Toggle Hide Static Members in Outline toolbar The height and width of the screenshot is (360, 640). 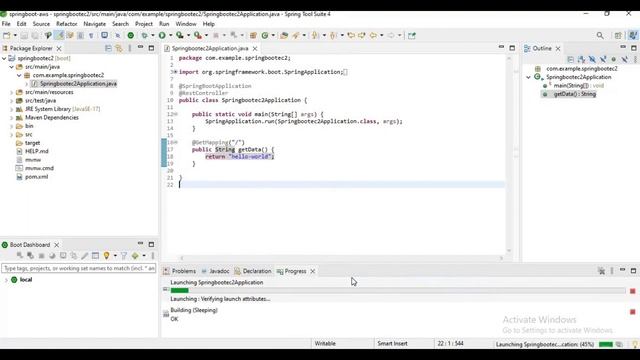pyautogui.click(x=603, y=60)
